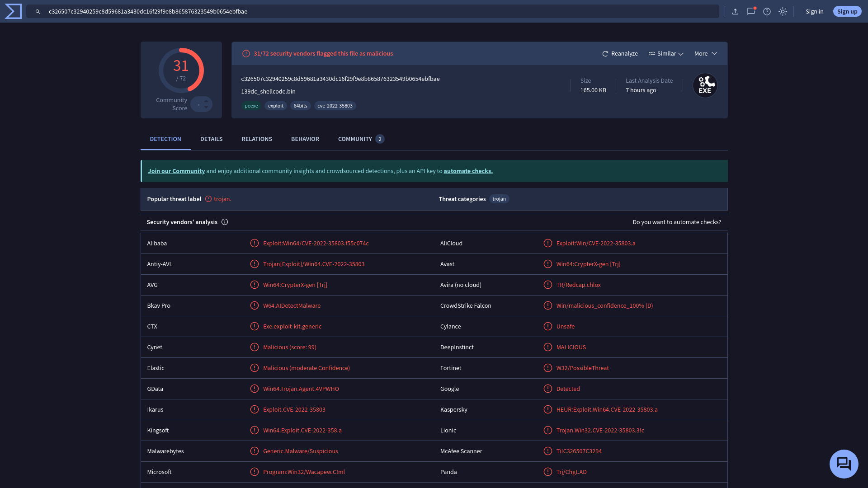Click the cve-2022-35803 tag
Viewport: 868px width, 488px height.
pos(335,106)
